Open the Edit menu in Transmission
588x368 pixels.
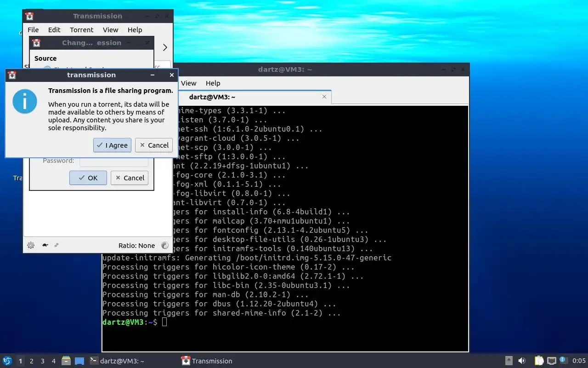click(54, 29)
